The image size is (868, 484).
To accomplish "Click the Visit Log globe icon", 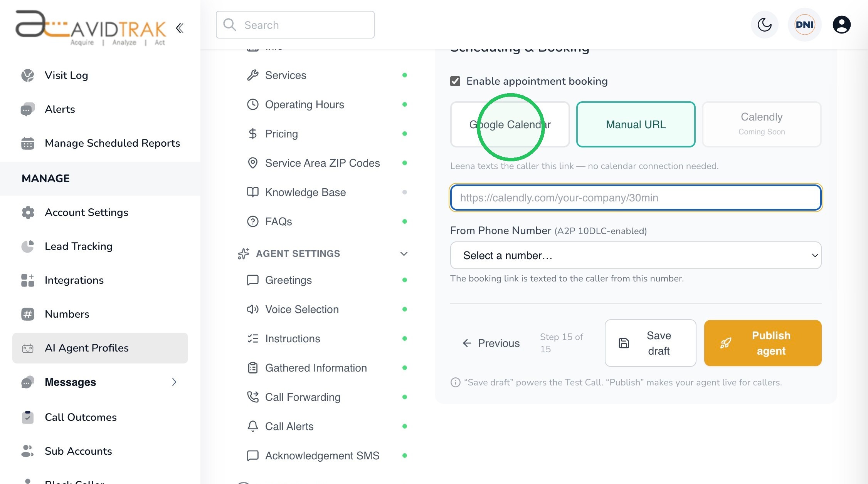I will click(28, 75).
